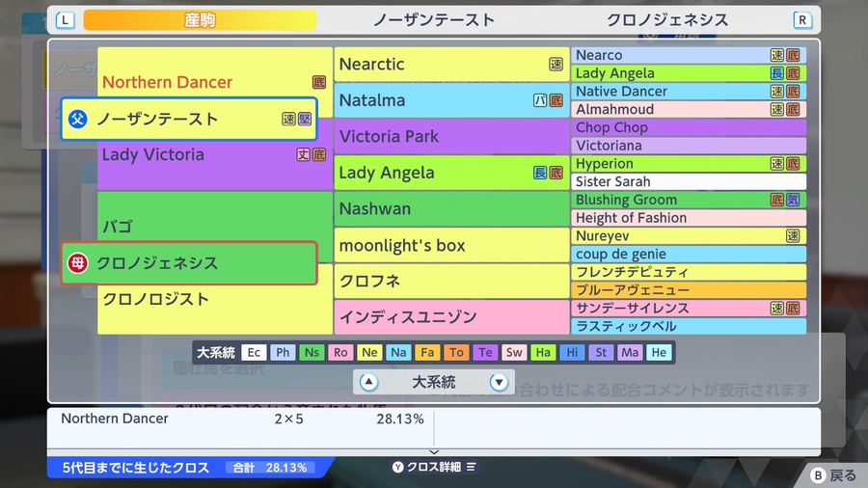Click the Natalma ancestor cell
The image size is (868, 488).
coord(451,100)
